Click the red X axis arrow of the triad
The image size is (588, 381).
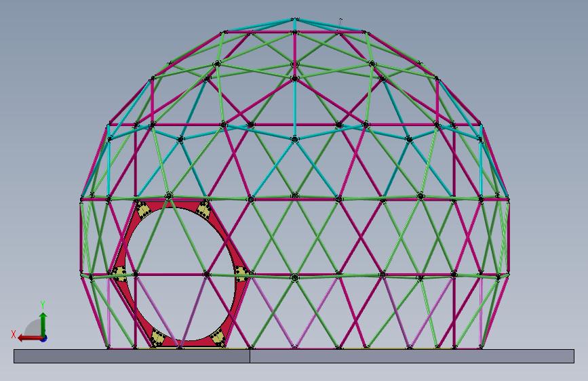(x=30, y=338)
